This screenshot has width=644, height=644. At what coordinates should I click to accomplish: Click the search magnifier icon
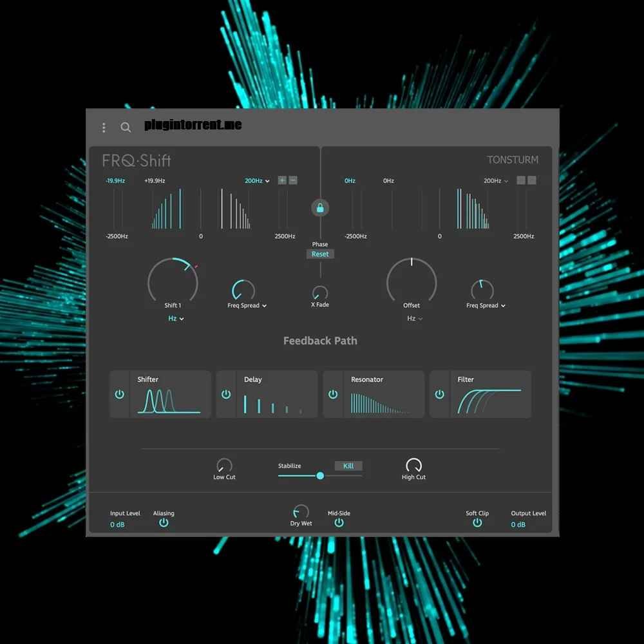pos(126,128)
